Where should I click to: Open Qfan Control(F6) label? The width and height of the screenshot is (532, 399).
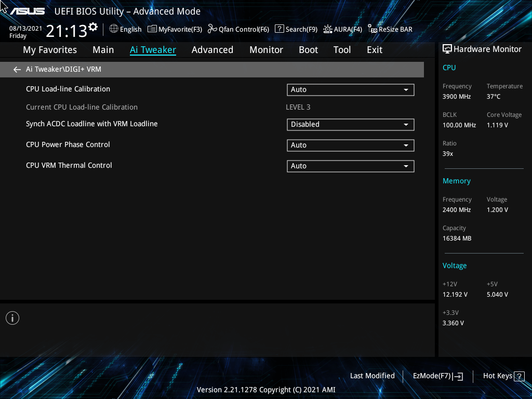coord(244,30)
